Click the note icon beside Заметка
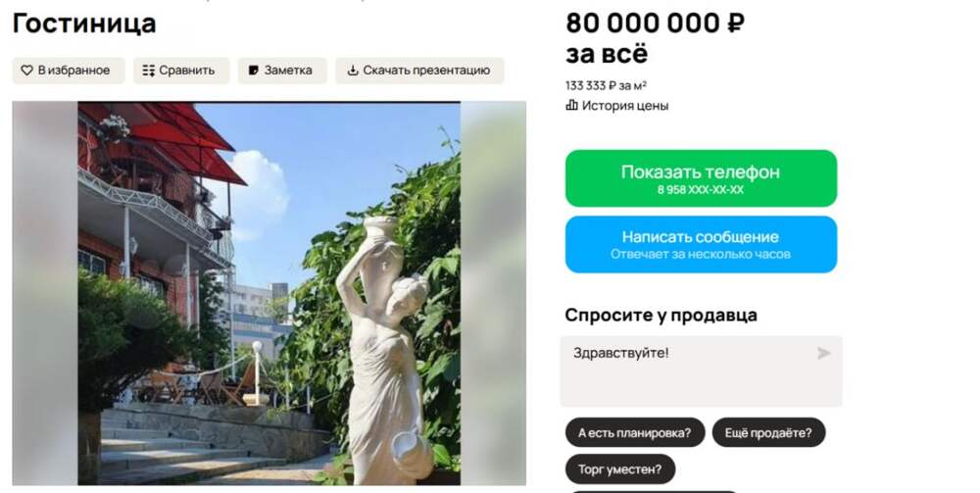Screen dimensions: 980x493 254,71
